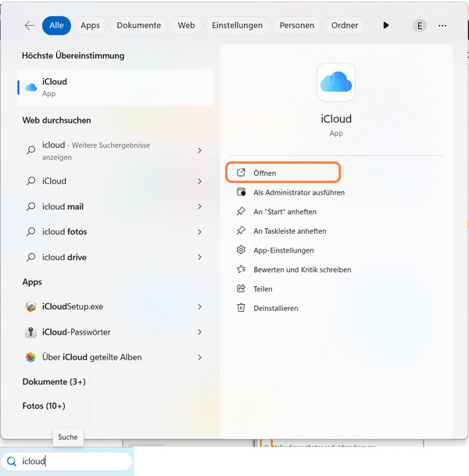Screen dimensions: 469x476
Task: Expand chevron next to 'icloud drive'
Action: 199,257
